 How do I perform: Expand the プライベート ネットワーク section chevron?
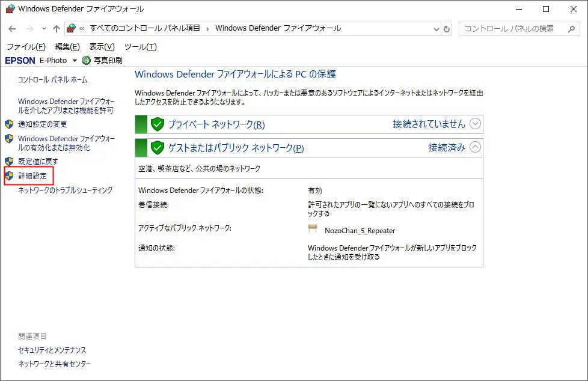click(476, 124)
